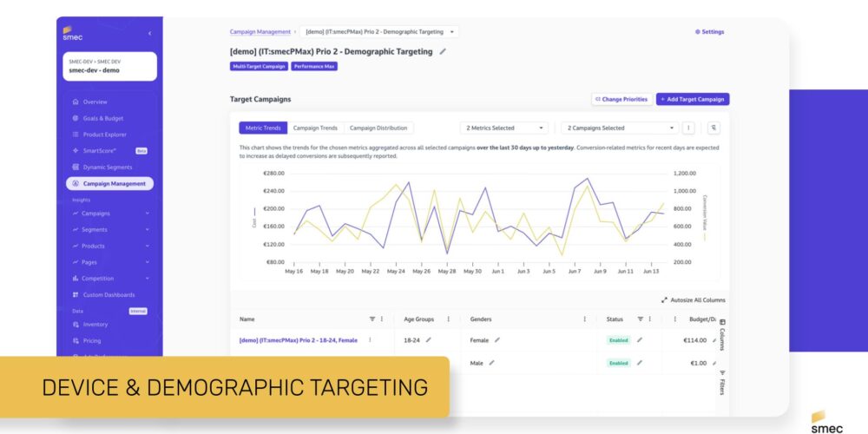Click the Performance Max tag
The image size is (868, 434).
(x=314, y=67)
